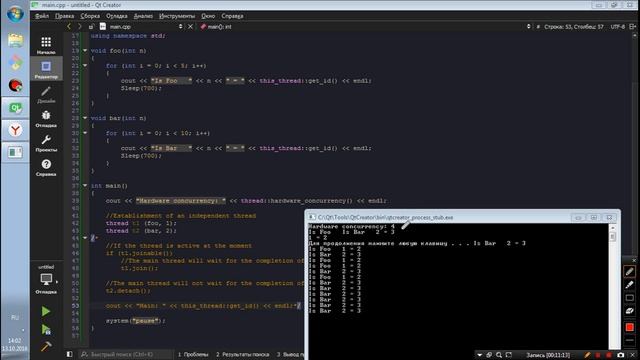Click the Запись recording timer label
The width and height of the screenshot is (640, 360).
point(548,355)
